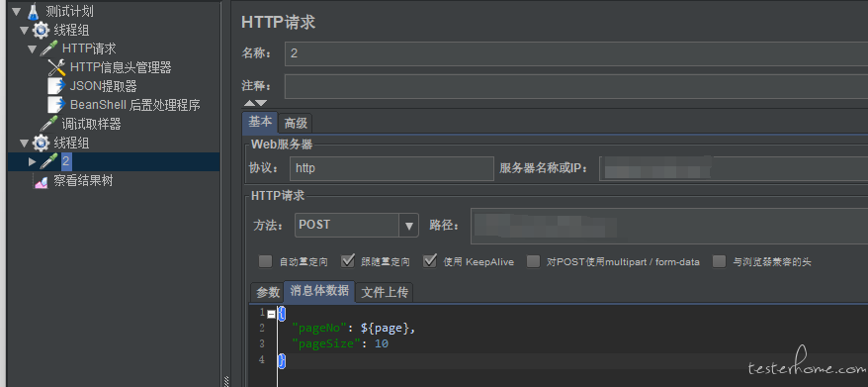Screen dimensions: 868x387
Task: Click the BeanShell 后置处理程序 icon
Action: 56,105
